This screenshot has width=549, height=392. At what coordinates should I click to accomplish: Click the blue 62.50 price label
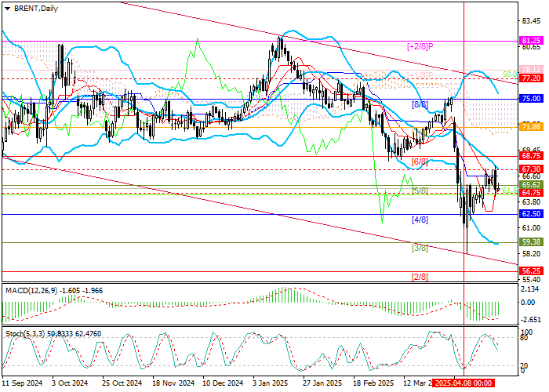click(531, 213)
